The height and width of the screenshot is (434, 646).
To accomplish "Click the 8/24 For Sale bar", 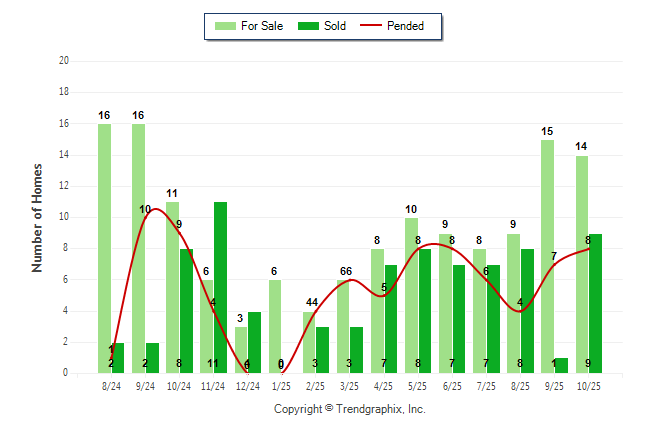I will (104, 250).
